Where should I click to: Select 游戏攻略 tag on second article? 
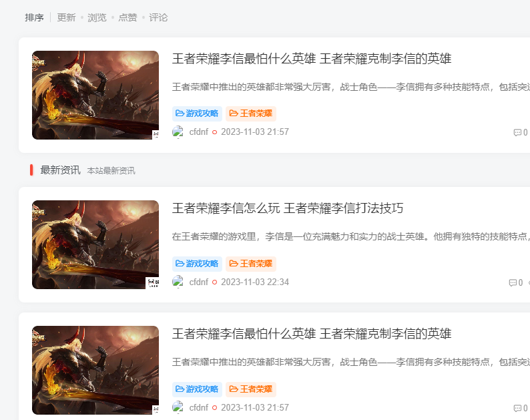[x=197, y=264]
